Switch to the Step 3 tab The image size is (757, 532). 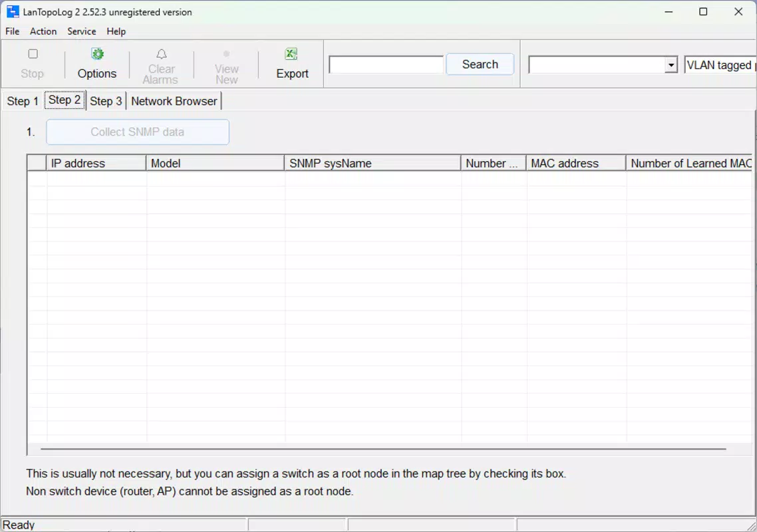106,101
